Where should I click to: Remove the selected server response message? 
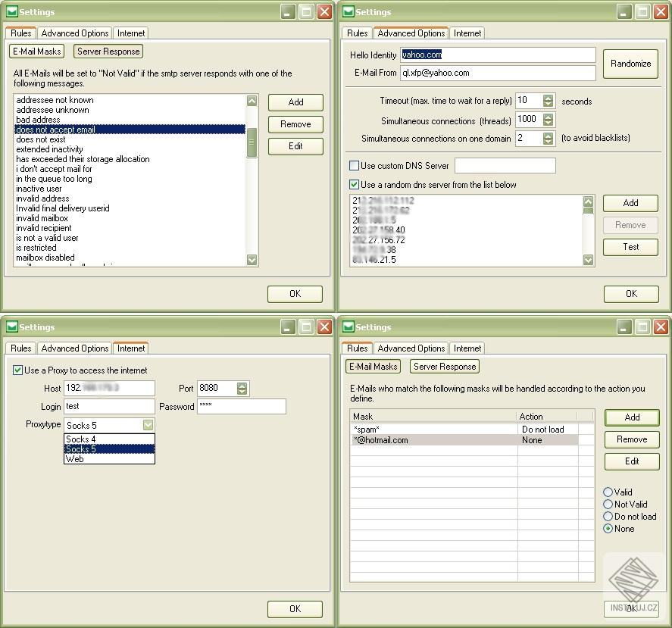pos(295,124)
